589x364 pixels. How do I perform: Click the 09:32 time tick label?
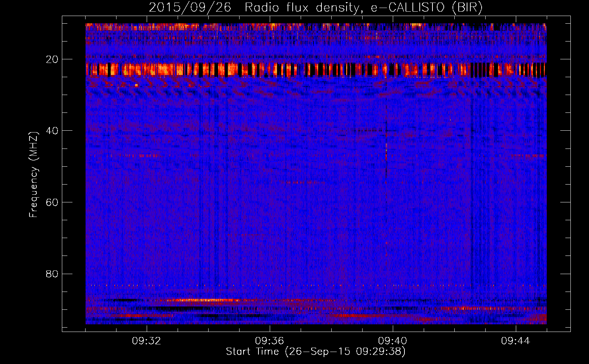tap(147, 341)
